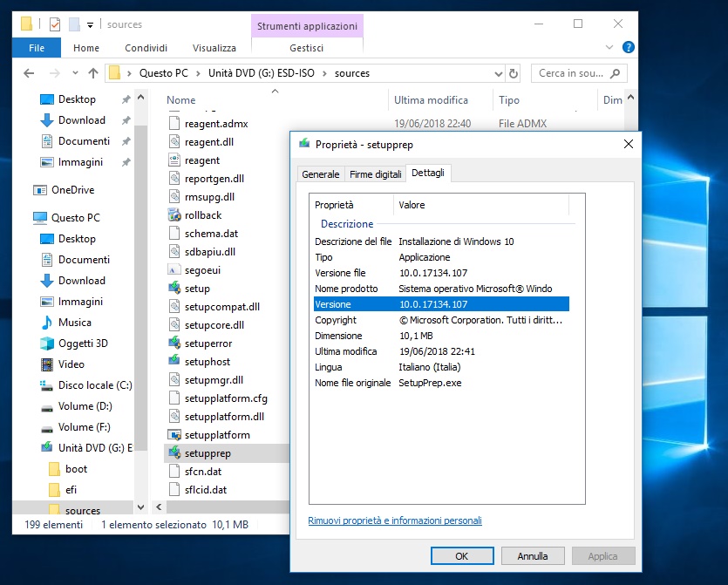
Task: Go back with the back arrow
Action: click(x=29, y=73)
